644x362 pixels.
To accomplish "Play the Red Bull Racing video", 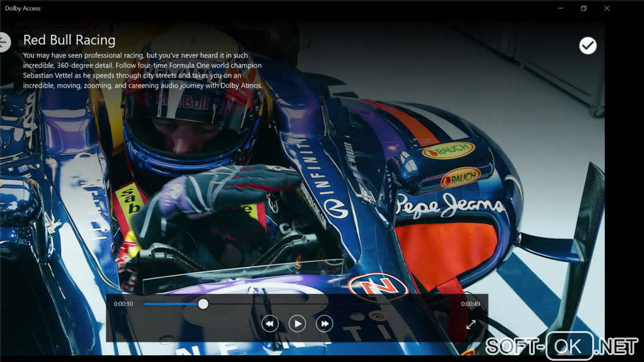I will click(x=297, y=324).
